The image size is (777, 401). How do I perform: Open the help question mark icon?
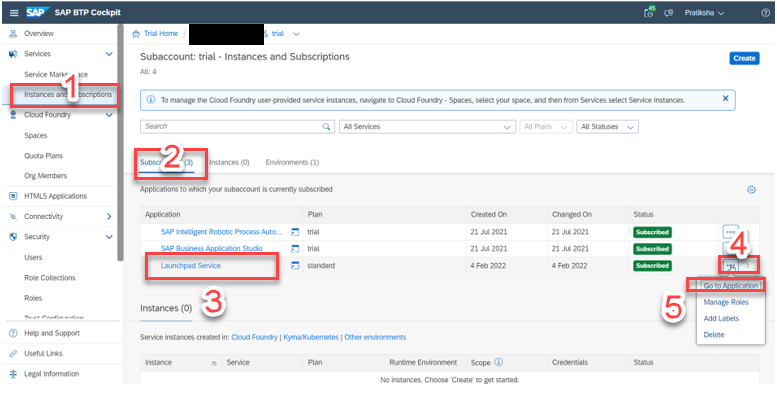(x=766, y=13)
